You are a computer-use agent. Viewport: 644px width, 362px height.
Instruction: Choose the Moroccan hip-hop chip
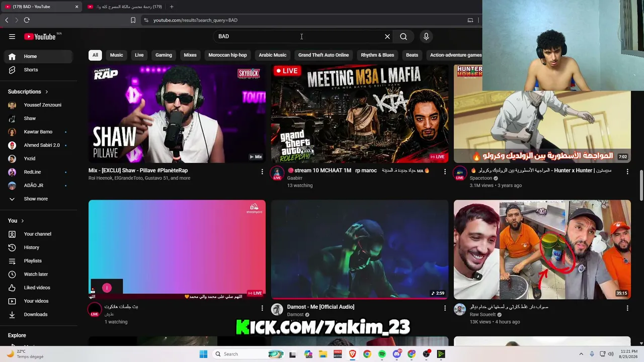coord(227,55)
